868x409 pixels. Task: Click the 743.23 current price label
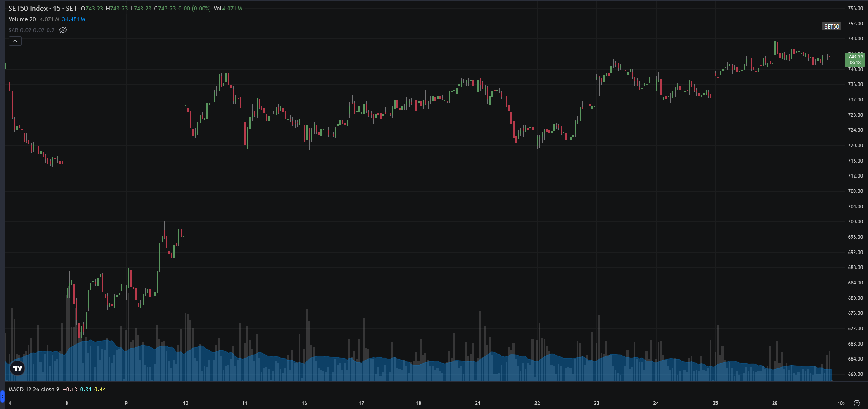[x=855, y=59]
